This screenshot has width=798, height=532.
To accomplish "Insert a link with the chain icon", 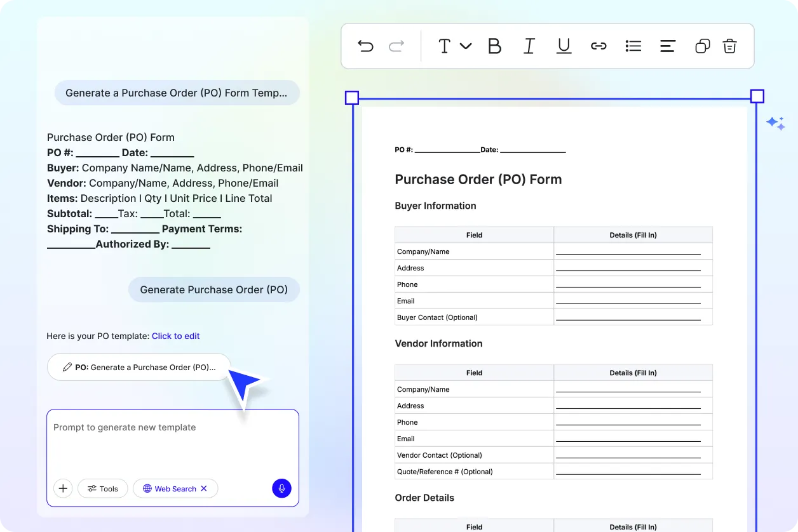I will coord(598,46).
